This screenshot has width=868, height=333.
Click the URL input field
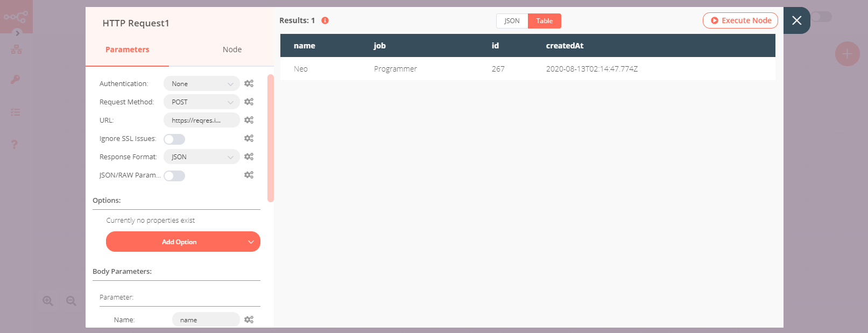(x=201, y=121)
